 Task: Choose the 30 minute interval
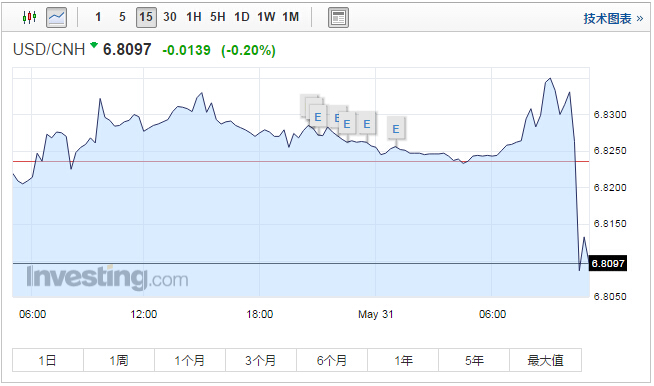click(x=170, y=17)
